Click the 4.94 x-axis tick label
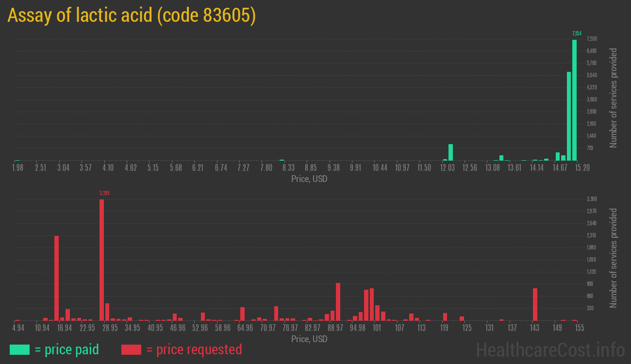Image resolution: width=631 pixels, height=364 pixels. point(18,328)
